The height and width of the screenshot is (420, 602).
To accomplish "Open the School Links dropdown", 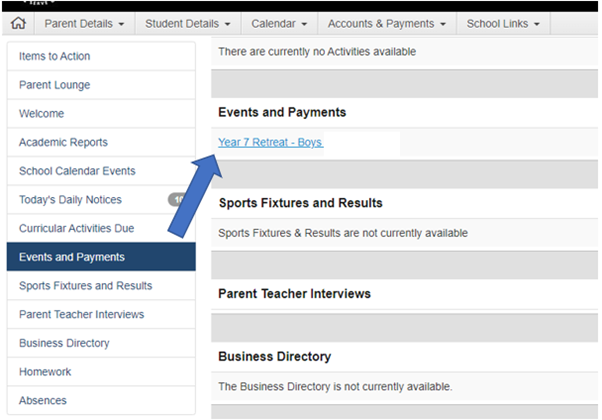I will click(503, 23).
